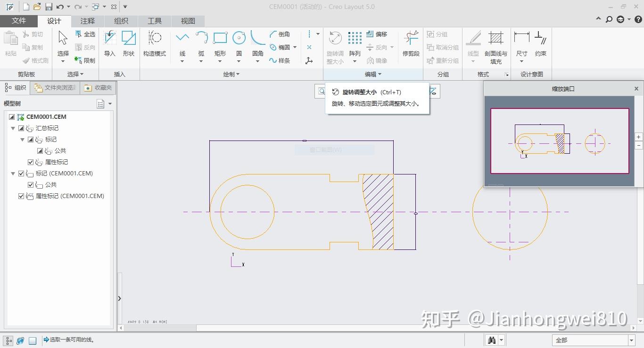Uncheck 标记 (CEM0001.CEM) in the model tree
Viewport: 644px width, 348px height.
point(21,173)
